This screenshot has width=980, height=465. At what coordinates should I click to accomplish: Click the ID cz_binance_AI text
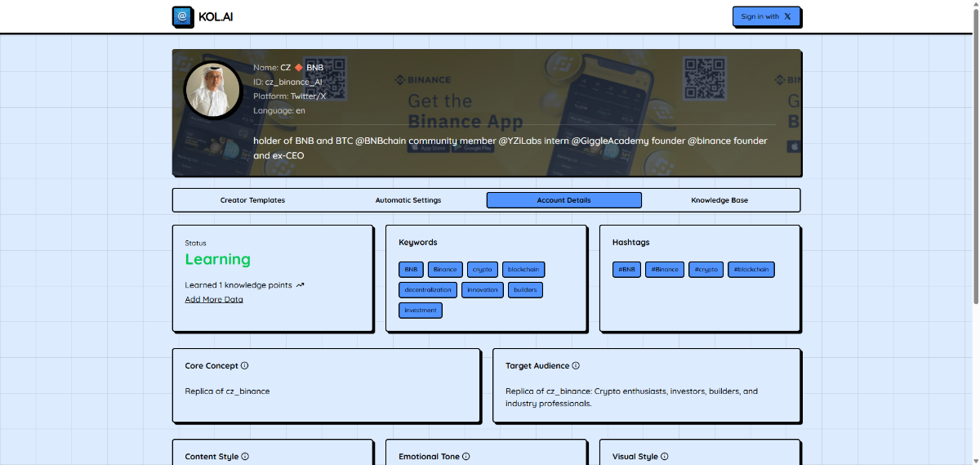287,82
